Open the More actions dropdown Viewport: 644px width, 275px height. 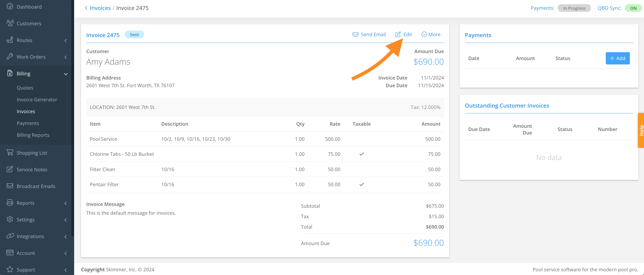431,35
